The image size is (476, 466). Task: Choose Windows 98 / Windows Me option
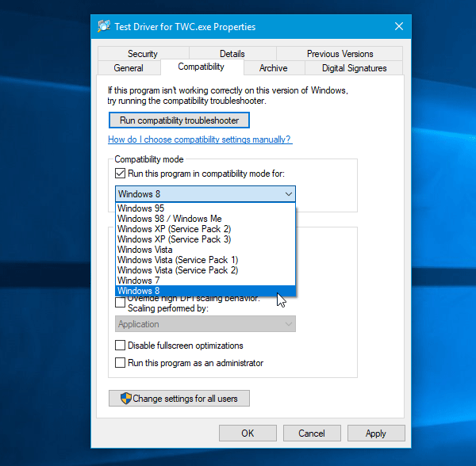[x=205, y=219]
